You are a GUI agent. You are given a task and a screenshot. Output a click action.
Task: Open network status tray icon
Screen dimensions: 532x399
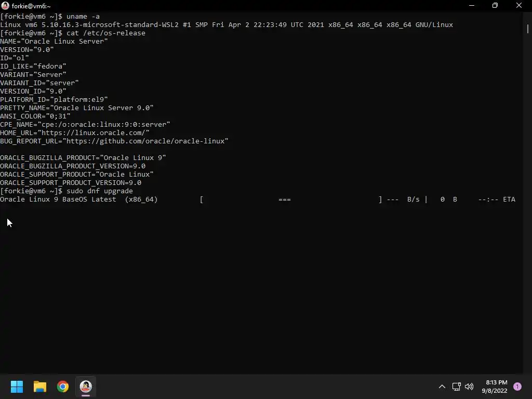coord(457,387)
